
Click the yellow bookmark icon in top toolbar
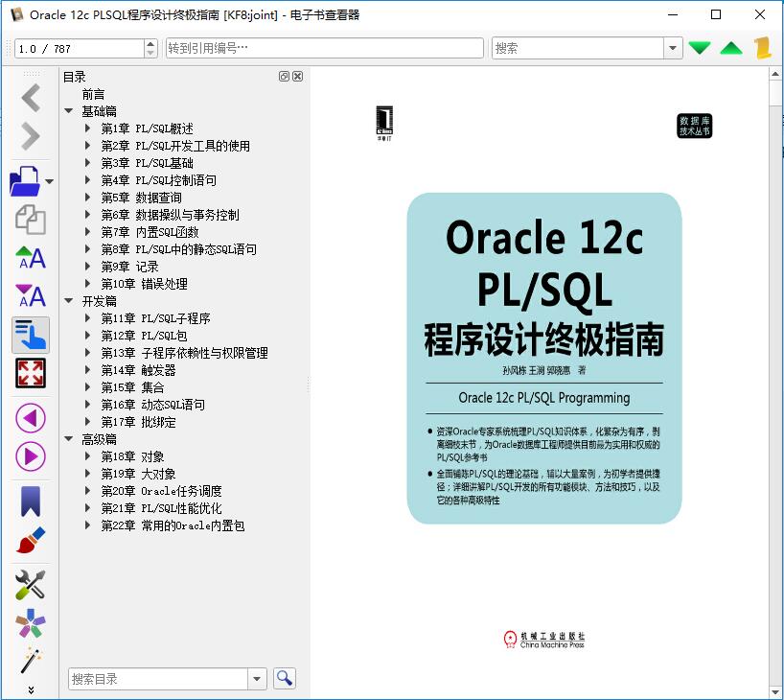tap(763, 48)
